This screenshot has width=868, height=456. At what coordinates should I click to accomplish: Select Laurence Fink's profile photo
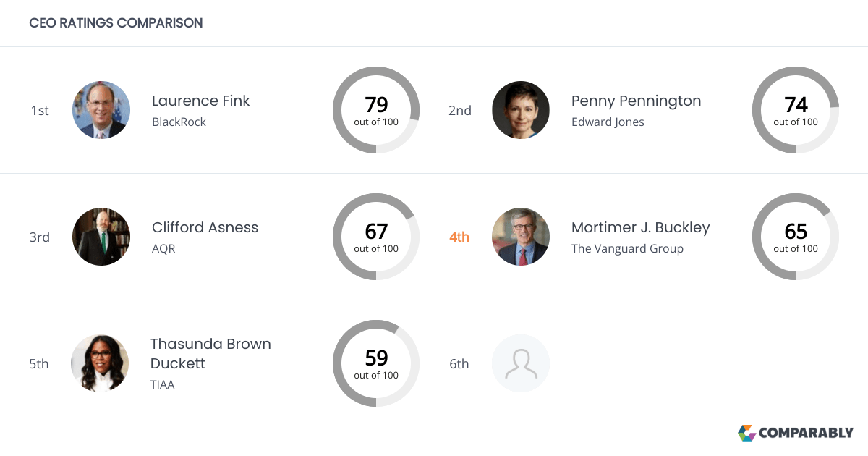101,110
